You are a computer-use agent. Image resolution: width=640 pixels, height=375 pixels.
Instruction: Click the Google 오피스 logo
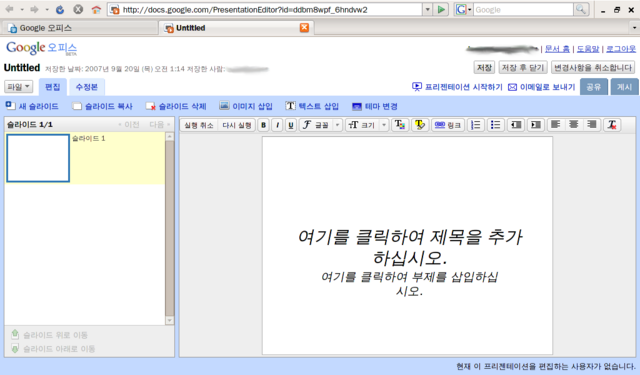[x=41, y=48]
